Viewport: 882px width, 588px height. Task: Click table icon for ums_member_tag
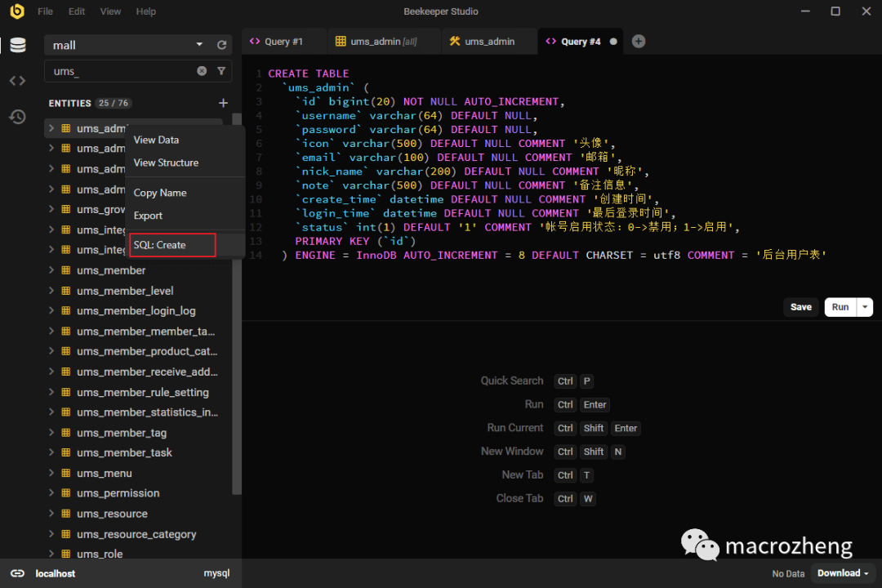point(66,432)
